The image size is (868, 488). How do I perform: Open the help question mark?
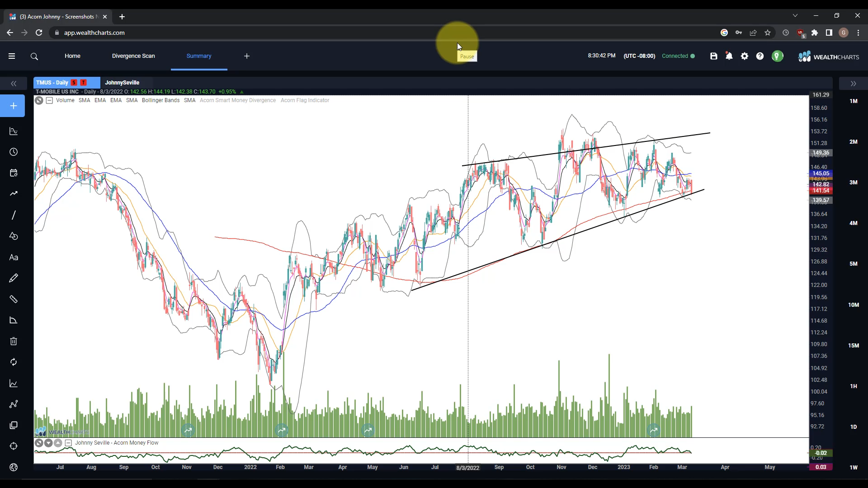(760, 56)
